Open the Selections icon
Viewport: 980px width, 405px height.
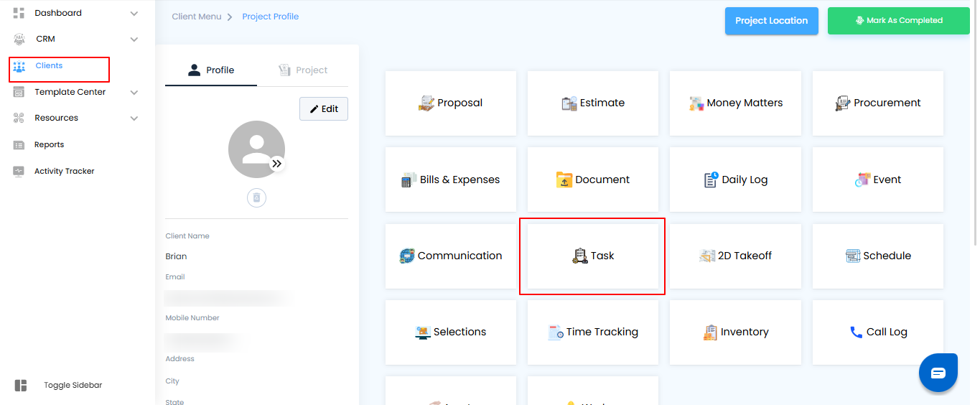pyautogui.click(x=423, y=332)
